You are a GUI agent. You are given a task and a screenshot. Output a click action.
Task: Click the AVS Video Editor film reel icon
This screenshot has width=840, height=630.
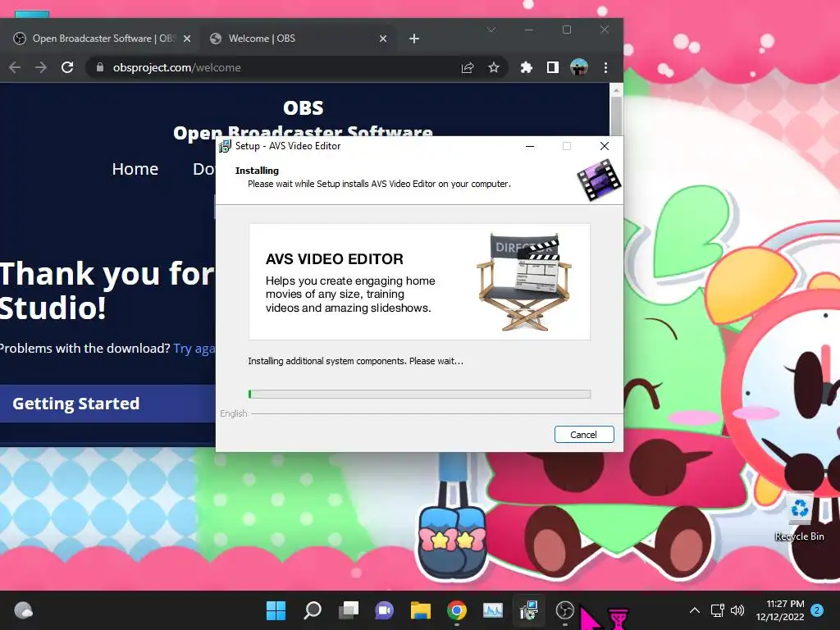point(598,180)
